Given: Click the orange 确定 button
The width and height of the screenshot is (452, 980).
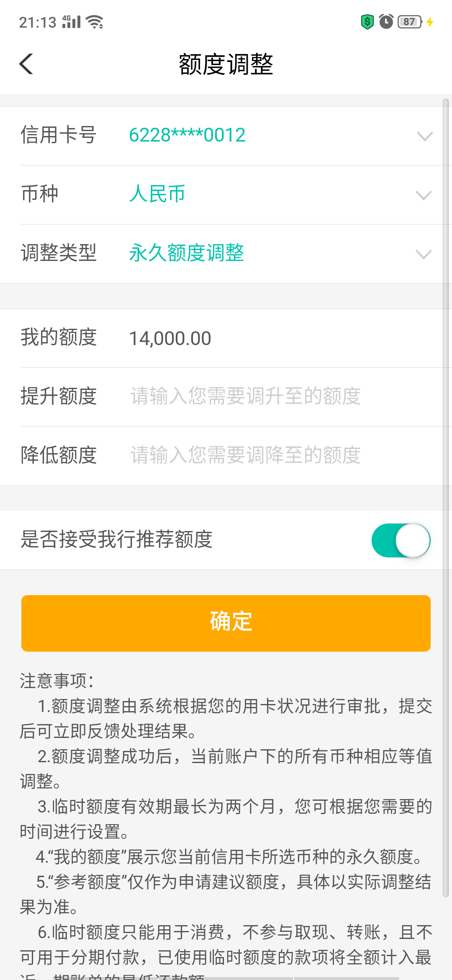Looking at the screenshot, I should click(226, 623).
